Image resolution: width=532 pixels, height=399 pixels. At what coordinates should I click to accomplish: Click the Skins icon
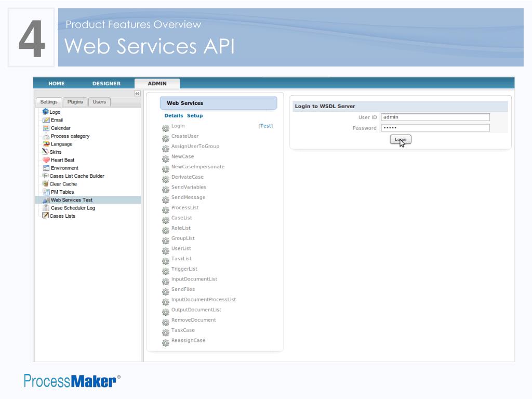coord(45,152)
